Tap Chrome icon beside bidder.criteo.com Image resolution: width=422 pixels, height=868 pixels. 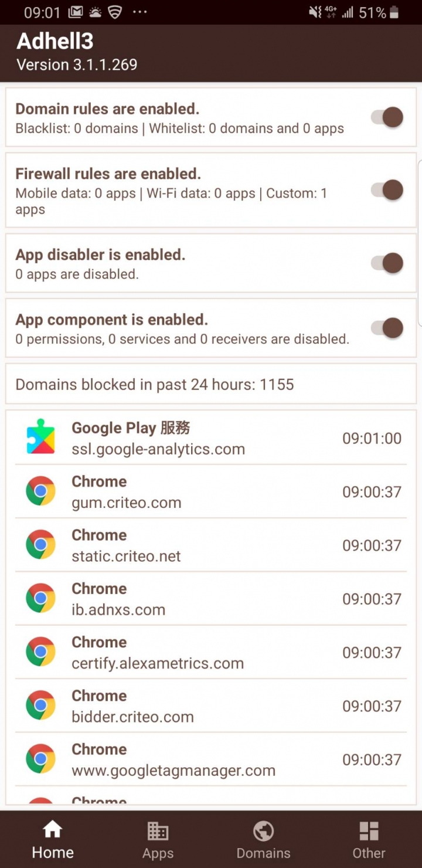point(40,706)
